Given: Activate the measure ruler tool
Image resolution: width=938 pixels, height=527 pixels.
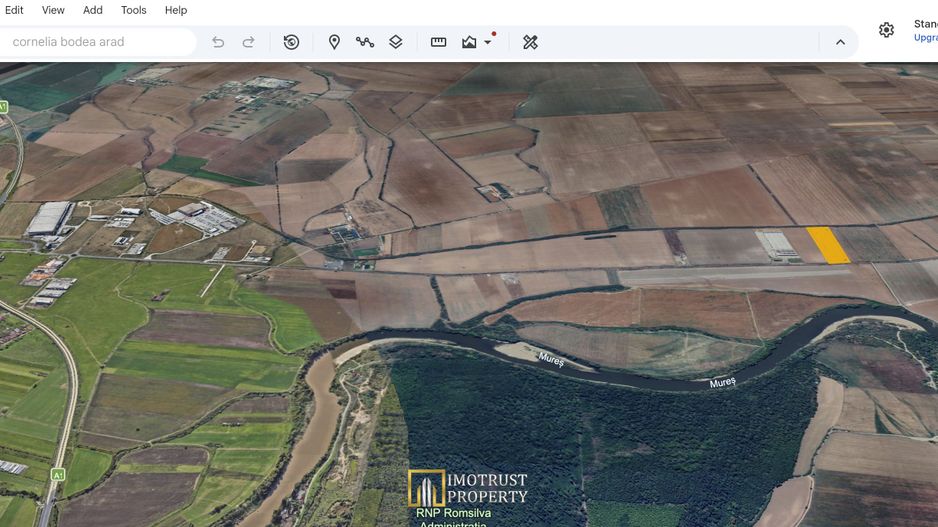Looking at the screenshot, I should (x=438, y=42).
